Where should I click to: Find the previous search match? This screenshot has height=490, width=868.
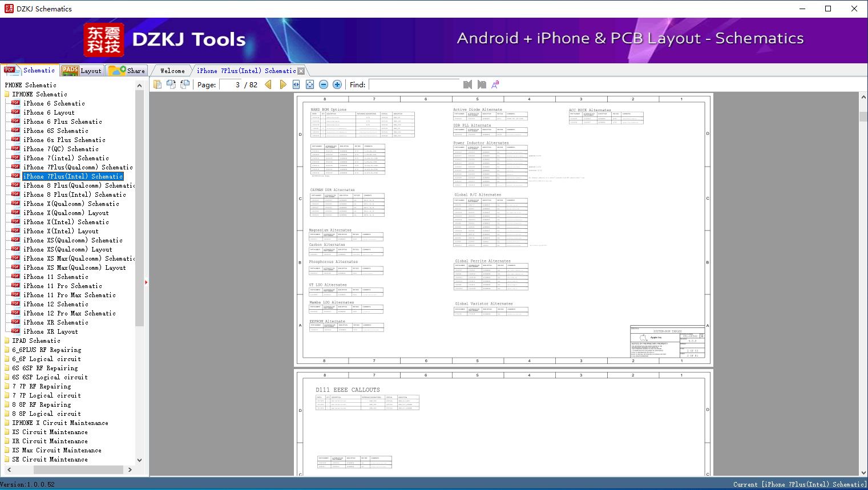(x=468, y=84)
